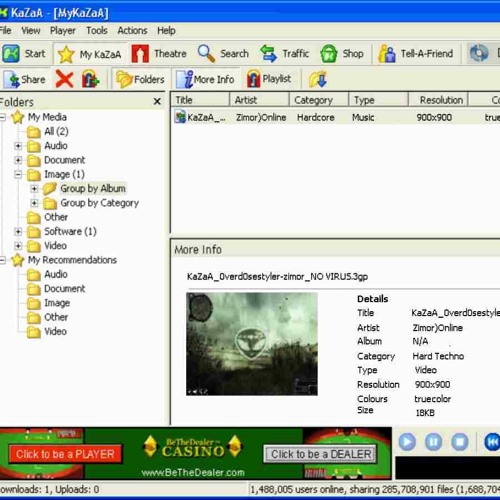Image resolution: width=500 pixels, height=500 pixels.
Task: Click the Play button in the player
Action: pyautogui.click(x=407, y=442)
